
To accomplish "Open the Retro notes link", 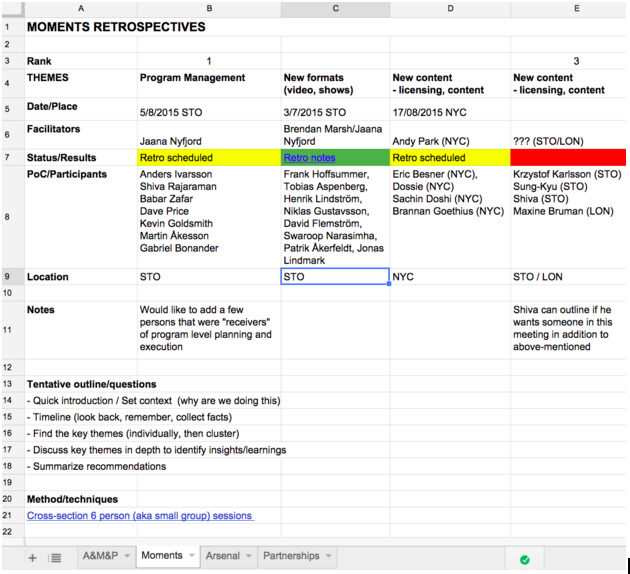I will point(309,158).
